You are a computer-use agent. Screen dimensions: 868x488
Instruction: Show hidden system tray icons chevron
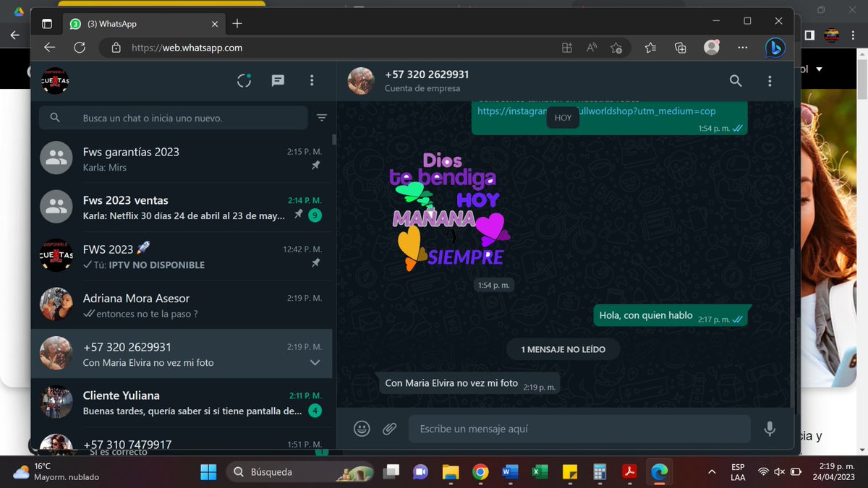(712, 472)
